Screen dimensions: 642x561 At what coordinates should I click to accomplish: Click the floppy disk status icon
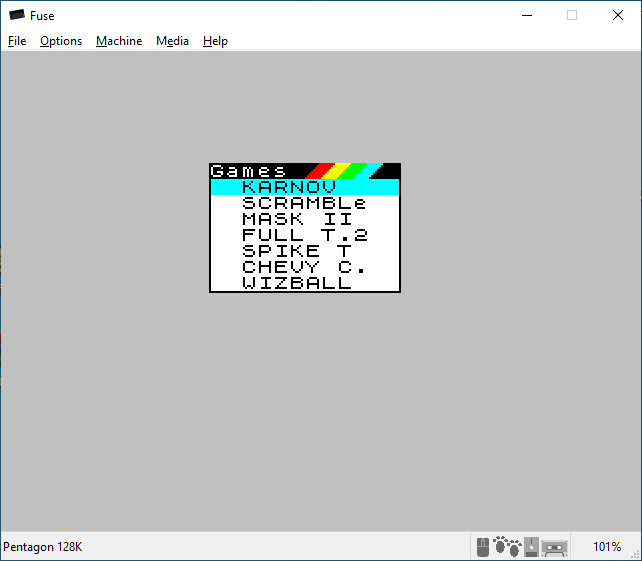pos(531,547)
